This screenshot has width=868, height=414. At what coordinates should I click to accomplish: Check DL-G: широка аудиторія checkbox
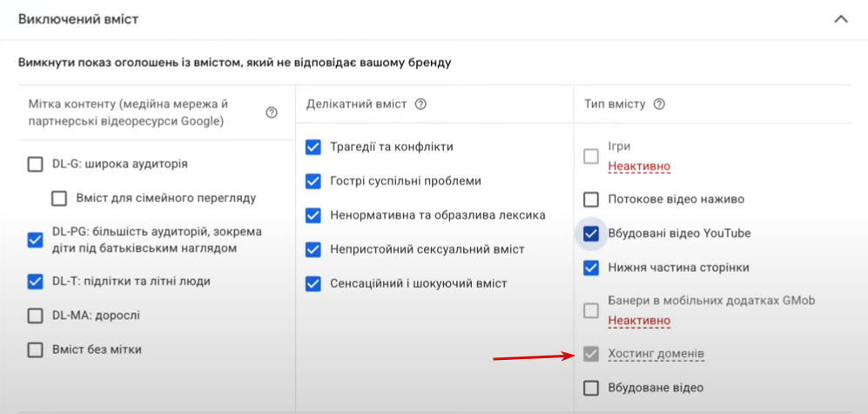pyautogui.click(x=35, y=164)
